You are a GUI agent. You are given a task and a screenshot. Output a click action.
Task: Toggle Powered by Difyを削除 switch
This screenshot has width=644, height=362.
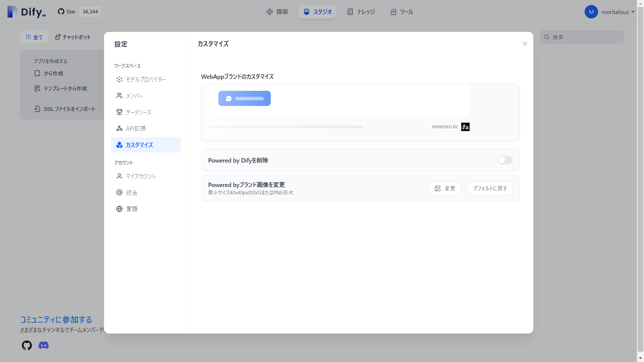[505, 160]
